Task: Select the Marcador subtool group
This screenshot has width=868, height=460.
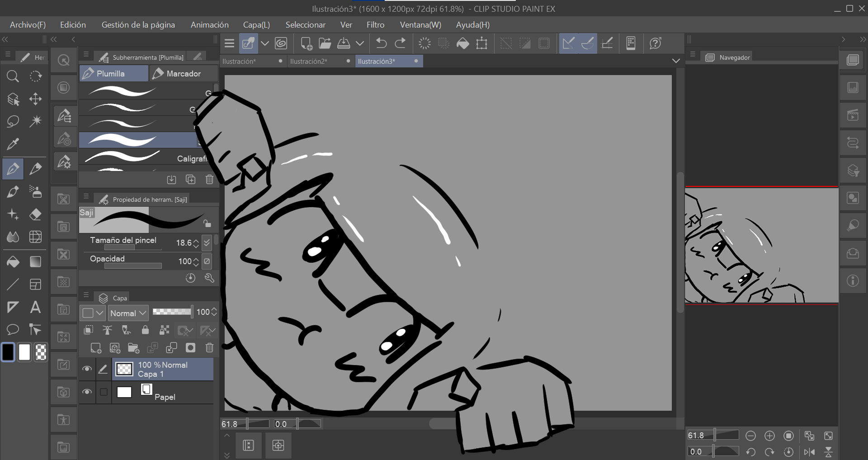Action: pyautogui.click(x=183, y=73)
